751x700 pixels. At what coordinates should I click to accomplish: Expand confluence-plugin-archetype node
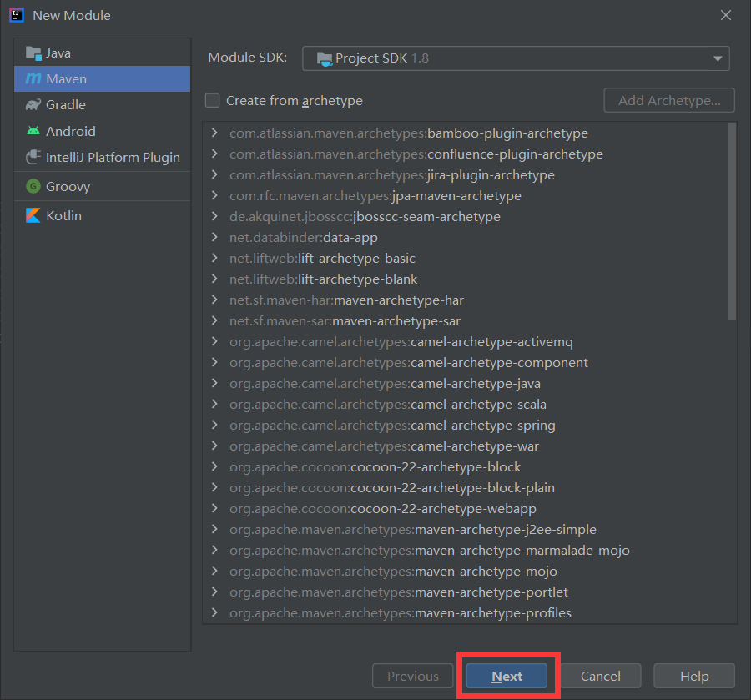[214, 154]
